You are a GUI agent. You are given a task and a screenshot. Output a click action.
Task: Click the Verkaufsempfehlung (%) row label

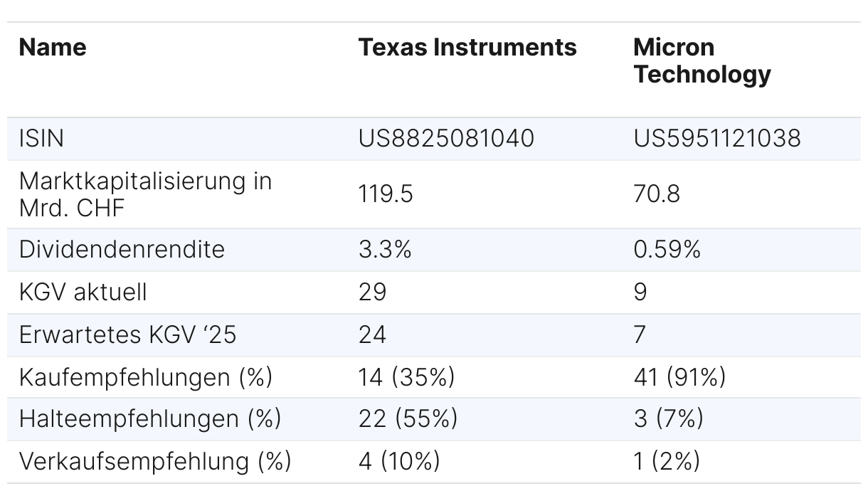click(x=155, y=461)
